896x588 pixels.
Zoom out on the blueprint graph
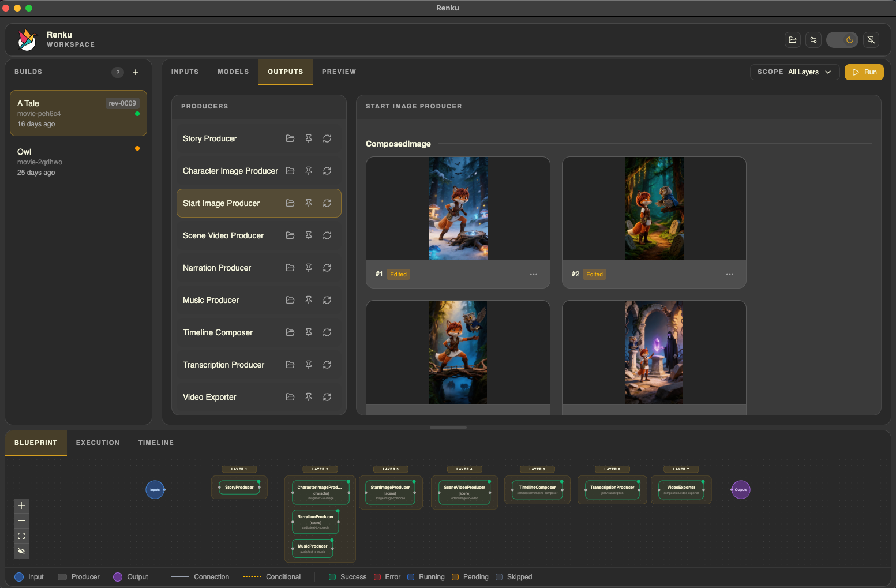coord(21,520)
